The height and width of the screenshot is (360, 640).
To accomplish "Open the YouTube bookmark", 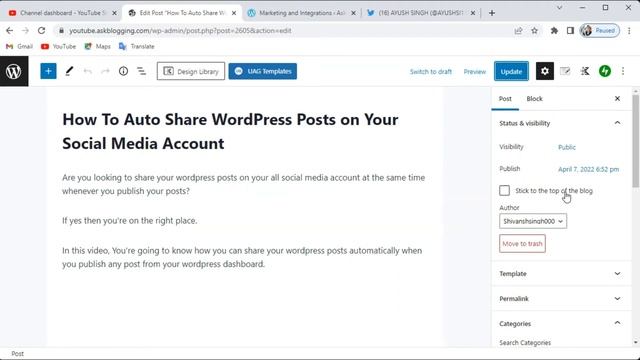I will 58,47.
